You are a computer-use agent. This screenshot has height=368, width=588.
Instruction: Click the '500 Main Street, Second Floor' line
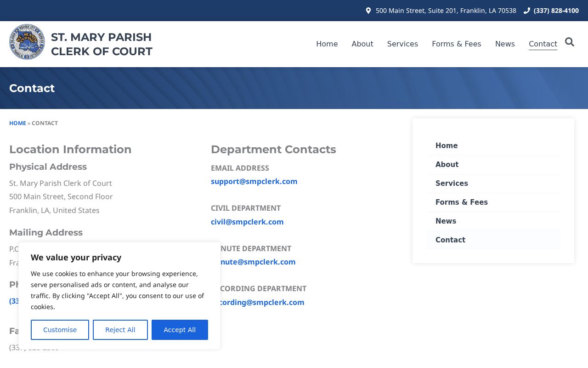(x=61, y=197)
